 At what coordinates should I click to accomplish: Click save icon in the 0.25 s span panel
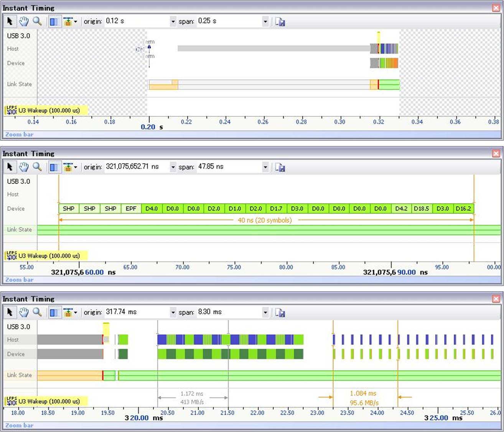(280, 22)
